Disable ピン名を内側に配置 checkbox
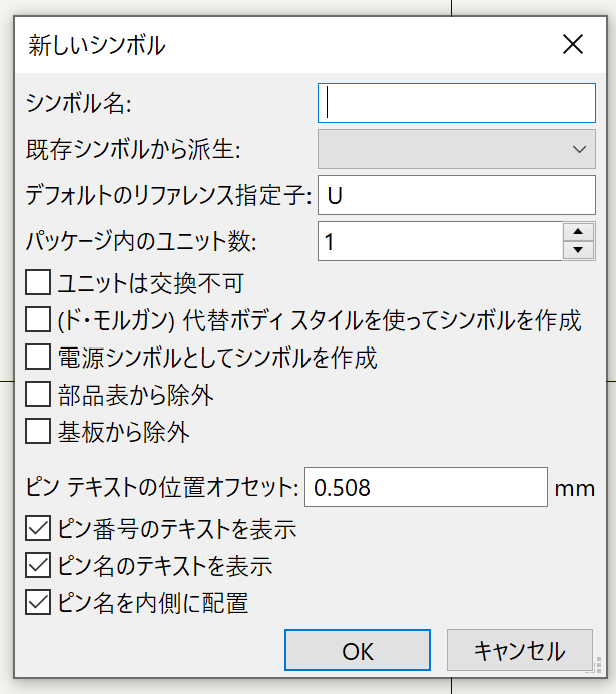Screen dimensions: 616x694 (38, 602)
